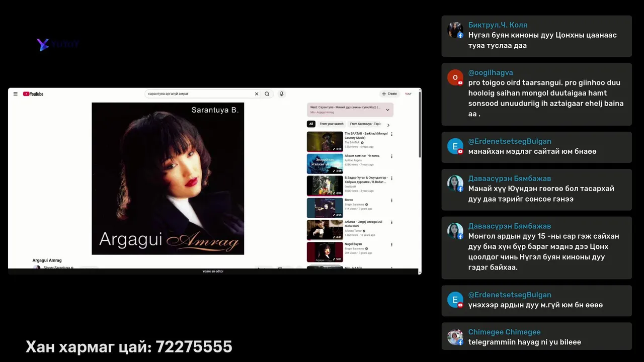
Task: Select the From Sarantuya chip
Action: [365, 124]
